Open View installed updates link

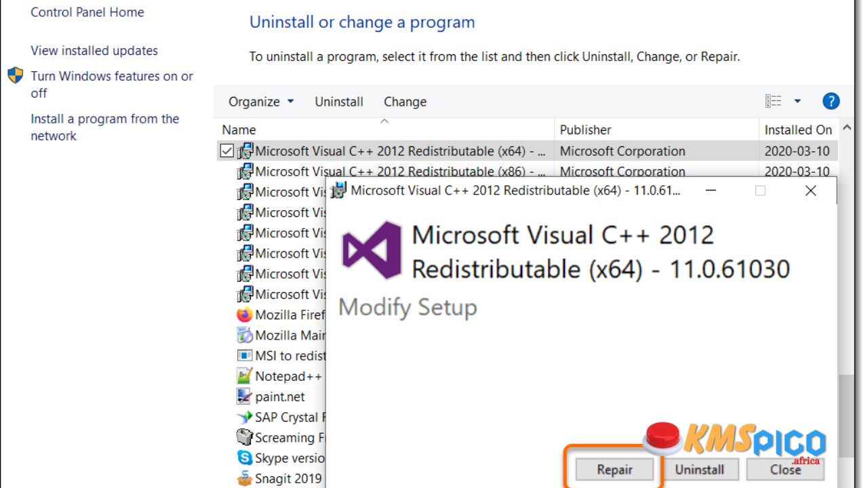coord(94,51)
